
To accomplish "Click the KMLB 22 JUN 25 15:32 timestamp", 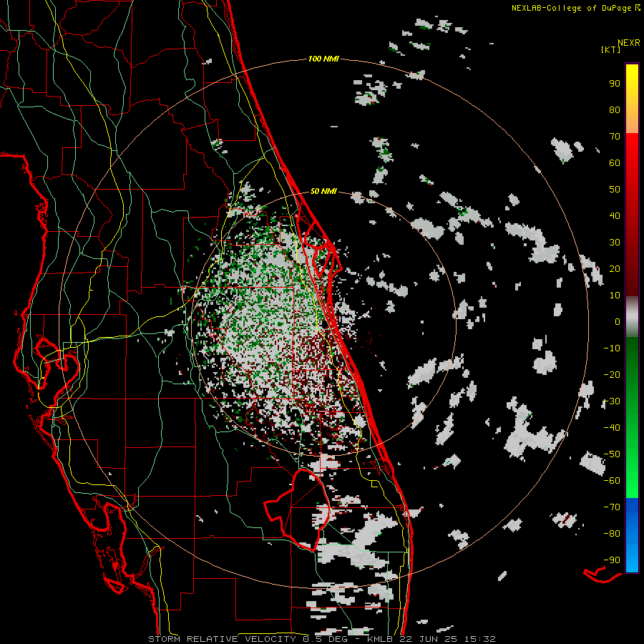I will (431, 639).
